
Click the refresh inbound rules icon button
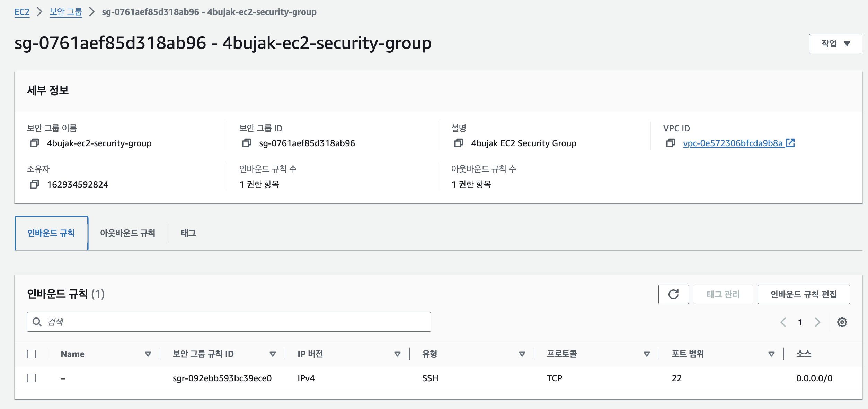(673, 294)
